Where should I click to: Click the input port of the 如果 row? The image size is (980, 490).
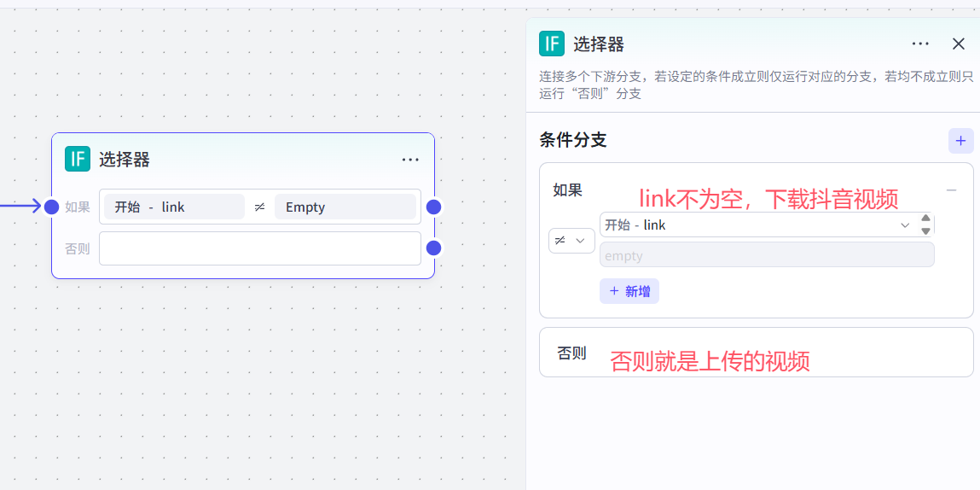pos(52,207)
